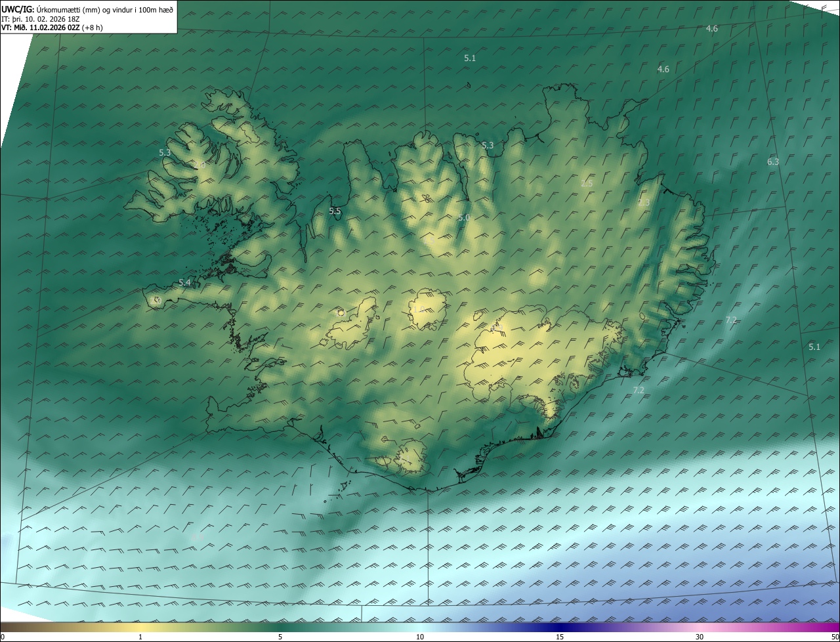Click the 5.3 value over the Westfjords
Viewport: 840px width, 642px height.
pyautogui.click(x=165, y=152)
